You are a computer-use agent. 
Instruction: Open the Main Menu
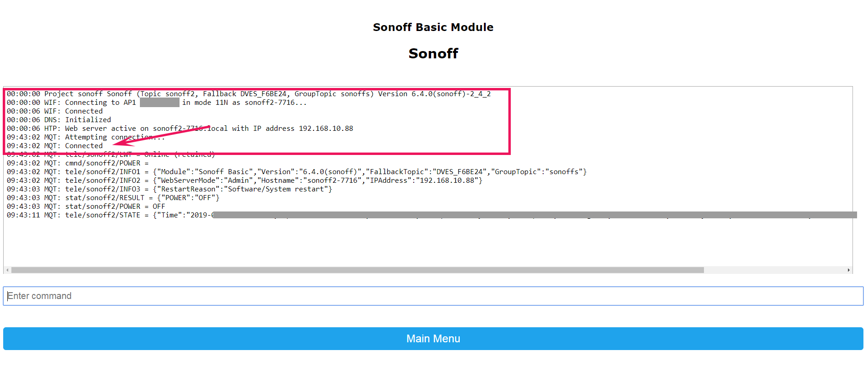[x=433, y=339]
